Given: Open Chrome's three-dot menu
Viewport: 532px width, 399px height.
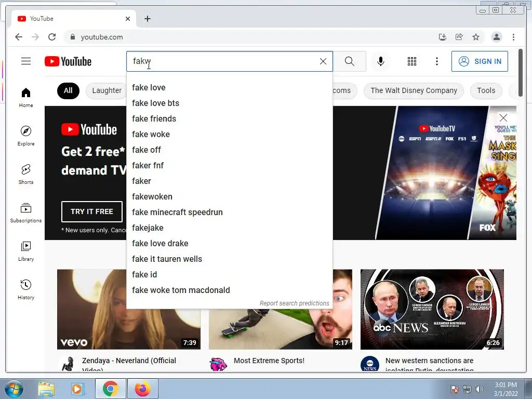Looking at the screenshot, I should pyautogui.click(x=513, y=37).
